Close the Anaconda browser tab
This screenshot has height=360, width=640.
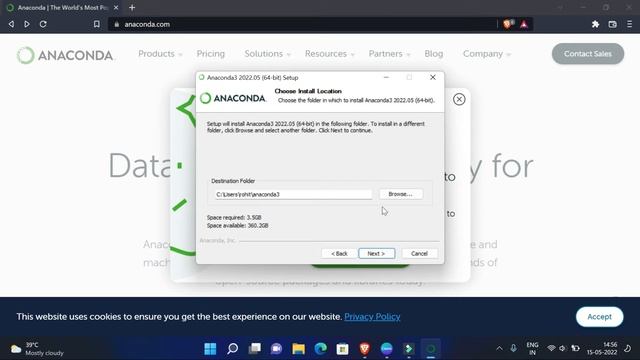pyautogui.click(x=116, y=7)
